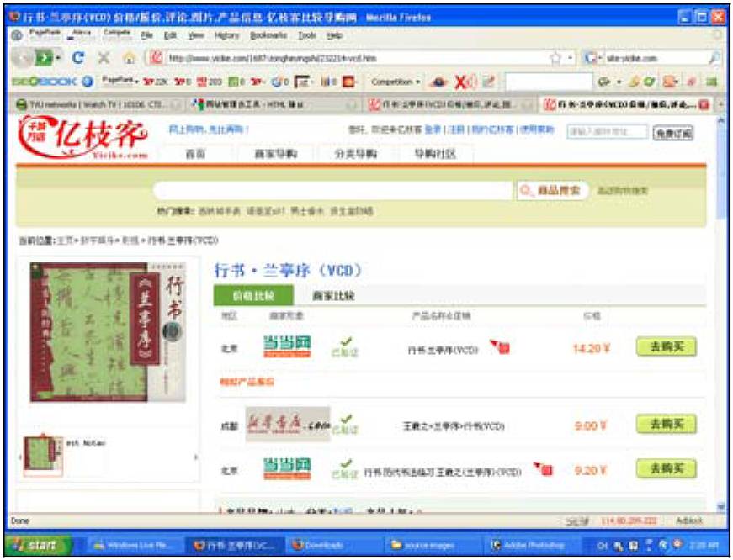Viewport: 733px width, 560px height.
Task: Open the Edit menu
Action: coord(170,35)
